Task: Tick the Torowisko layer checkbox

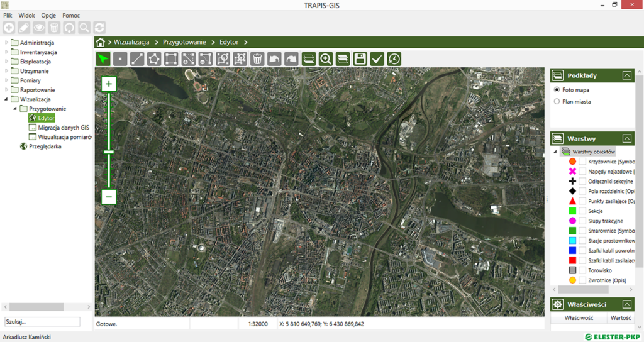Action: click(x=582, y=270)
